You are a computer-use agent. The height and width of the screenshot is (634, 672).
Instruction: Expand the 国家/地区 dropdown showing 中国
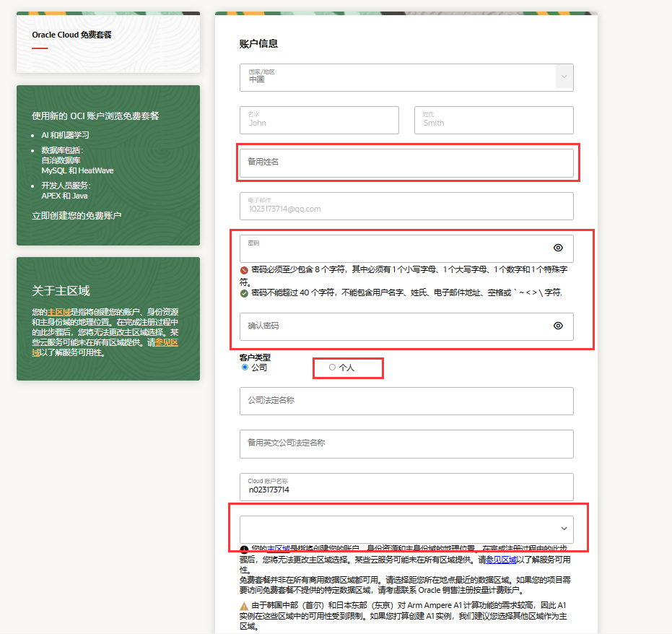(564, 77)
